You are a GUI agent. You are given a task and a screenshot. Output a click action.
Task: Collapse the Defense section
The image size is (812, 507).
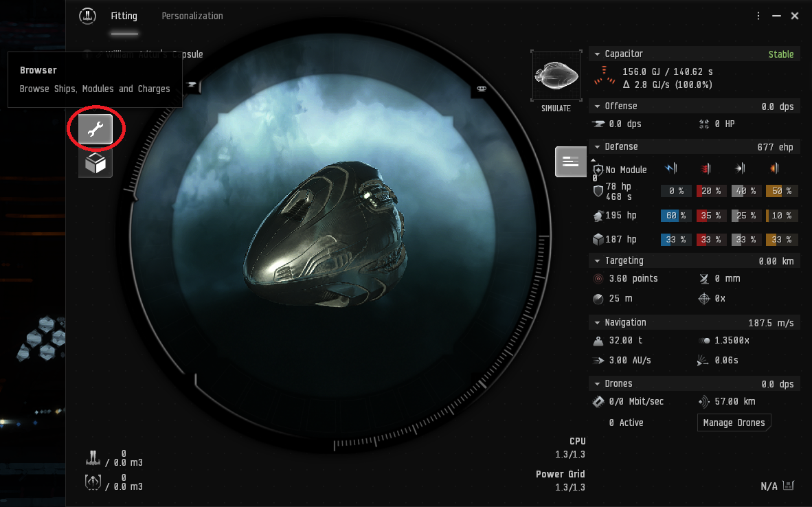pyautogui.click(x=597, y=147)
